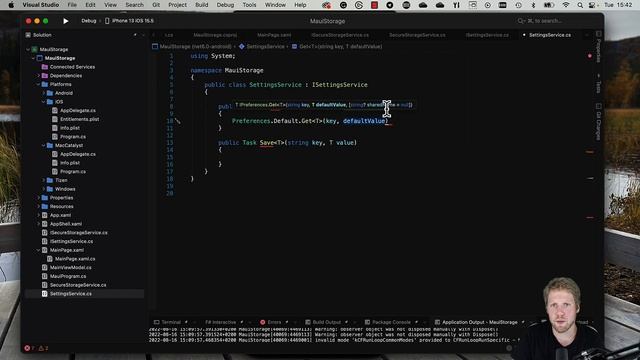
Task: Expand the Resources folder
Action: tap(39, 207)
